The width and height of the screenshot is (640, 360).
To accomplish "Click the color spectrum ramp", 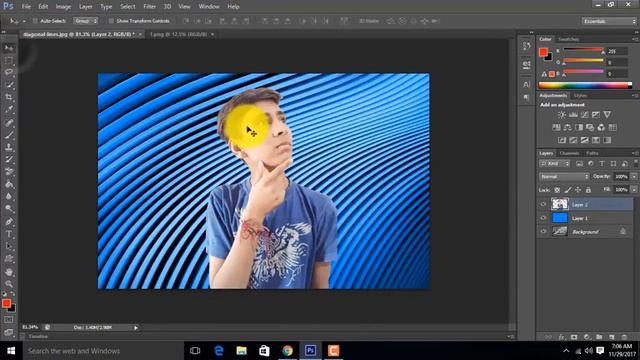I will [x=585, y=85].
